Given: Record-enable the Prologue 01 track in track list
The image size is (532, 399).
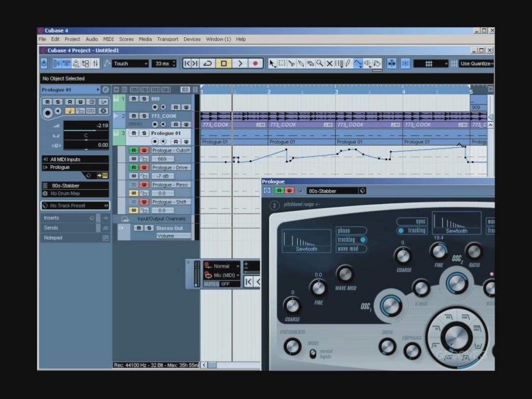Looking at the screenshot, I should tap(155, 141).
